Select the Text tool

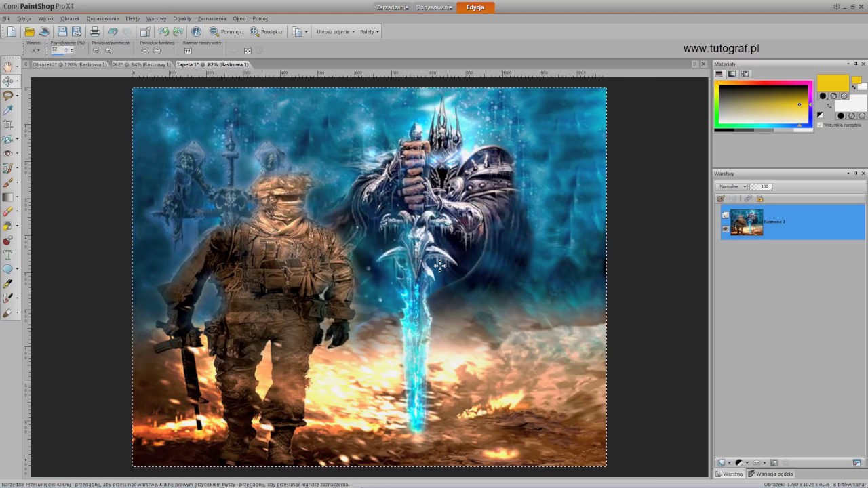point(8,255)
